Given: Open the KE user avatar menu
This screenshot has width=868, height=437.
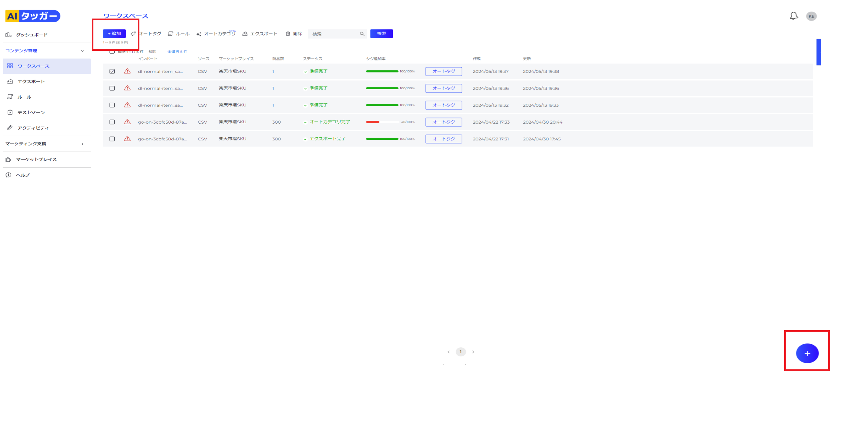Looking at the screenshot, I should [x=811, y=16].
